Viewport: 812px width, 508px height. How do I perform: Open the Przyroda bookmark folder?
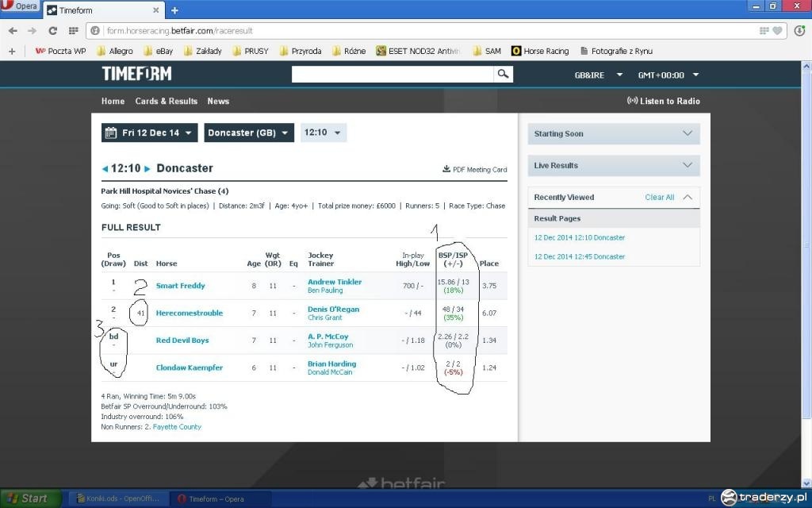click(x=301, y=52)
